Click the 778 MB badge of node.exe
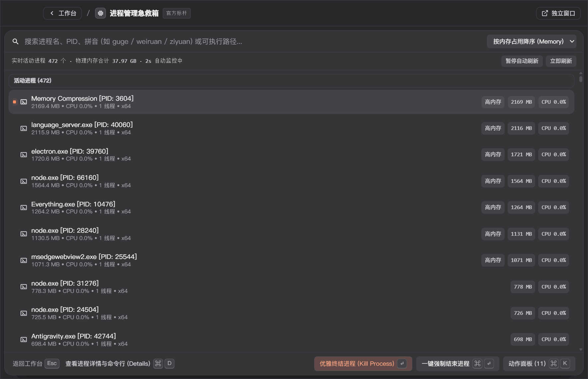The height and width of the screenshot is (379, 588). [x=523, y=287]
